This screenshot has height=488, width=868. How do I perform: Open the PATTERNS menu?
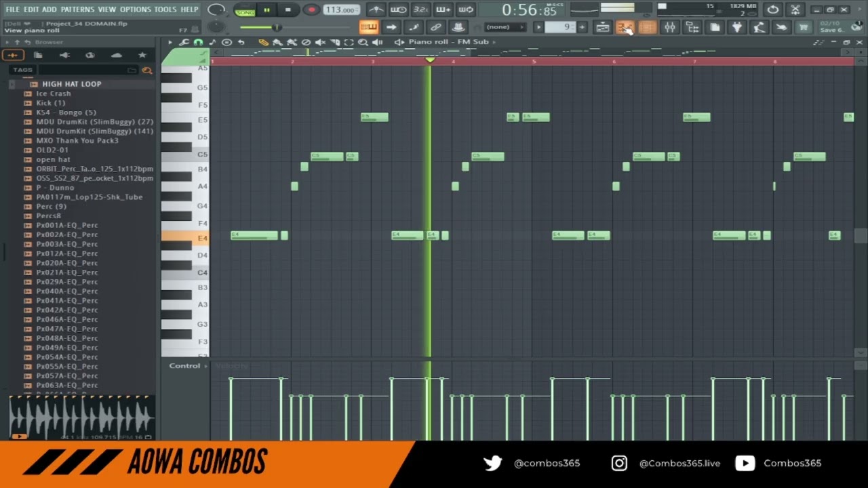click(77, 9)
